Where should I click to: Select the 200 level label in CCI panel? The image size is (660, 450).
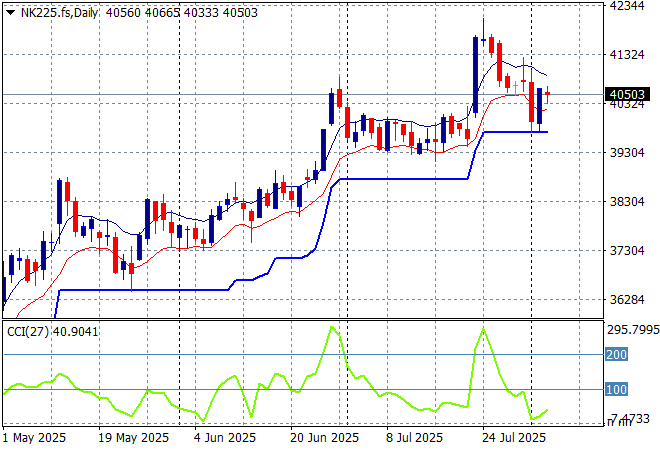pos(616,354)
